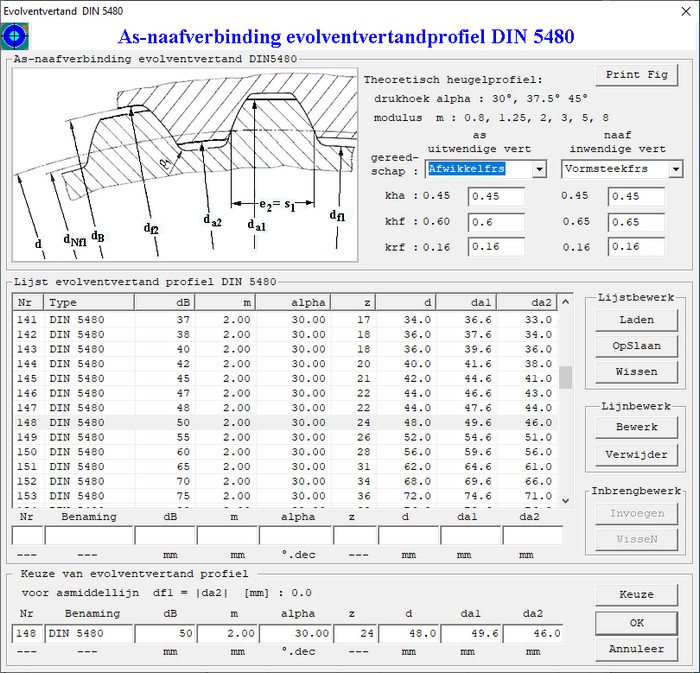Click the naaf kha input field
700x673 pixels.
[x=636, y=196]
